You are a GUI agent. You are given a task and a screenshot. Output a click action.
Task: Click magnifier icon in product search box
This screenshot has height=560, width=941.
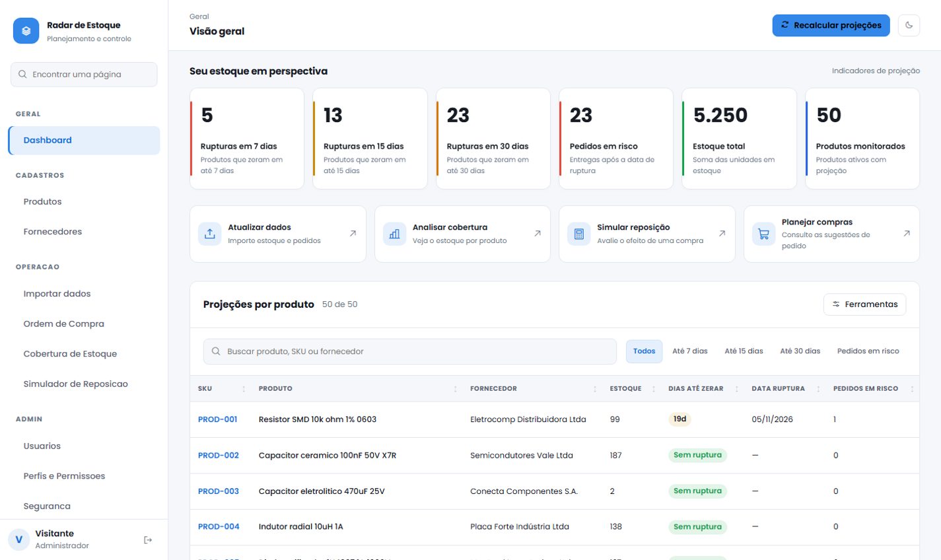coord(216,351)
